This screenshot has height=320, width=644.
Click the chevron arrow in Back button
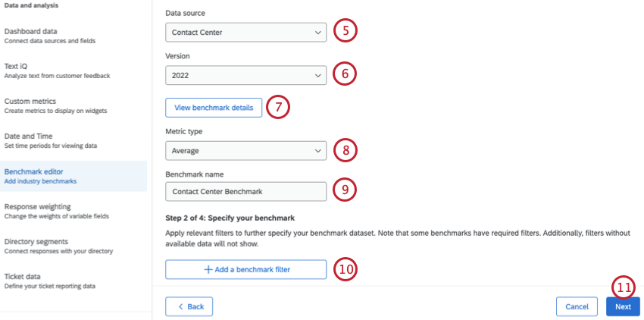coord(180,306)
